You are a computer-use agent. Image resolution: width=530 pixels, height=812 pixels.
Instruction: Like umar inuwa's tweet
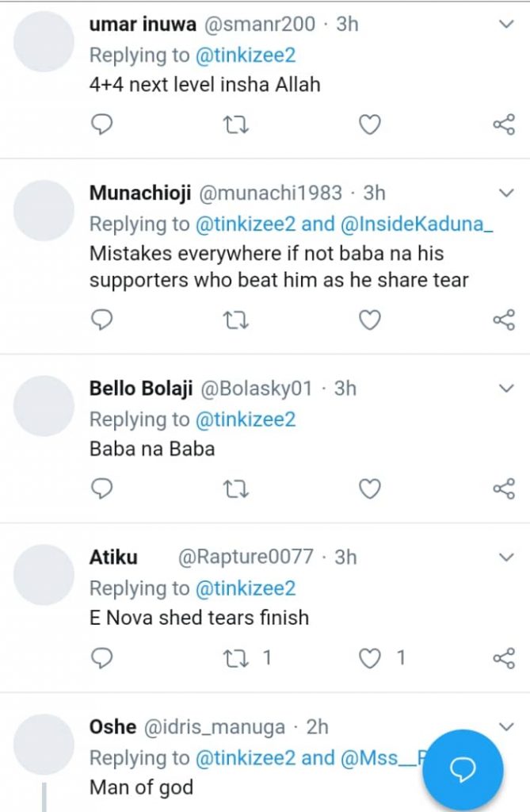pyautogui.click(x=370, y=124)
